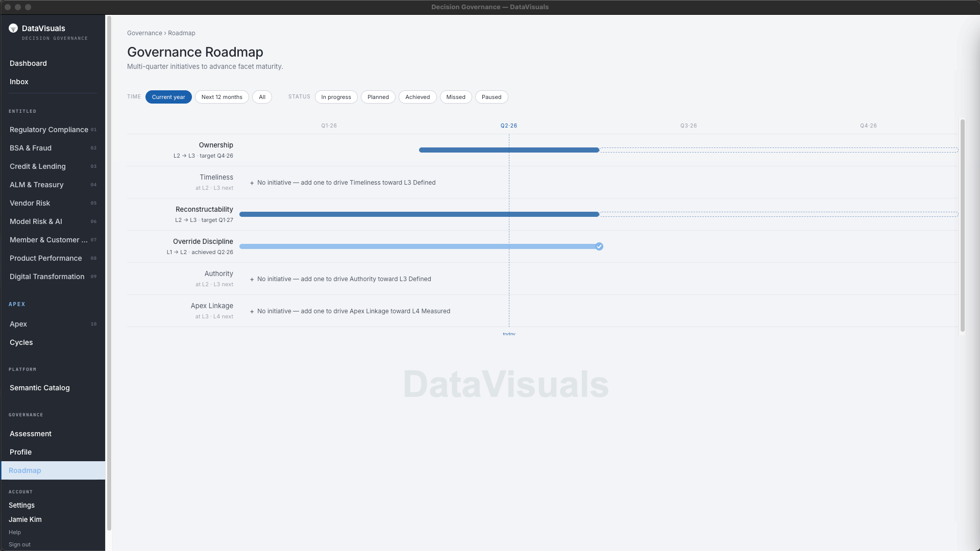Open Product Performance in sidebar
The height and width of the screenshot is (551, 980).
[53, 258]
